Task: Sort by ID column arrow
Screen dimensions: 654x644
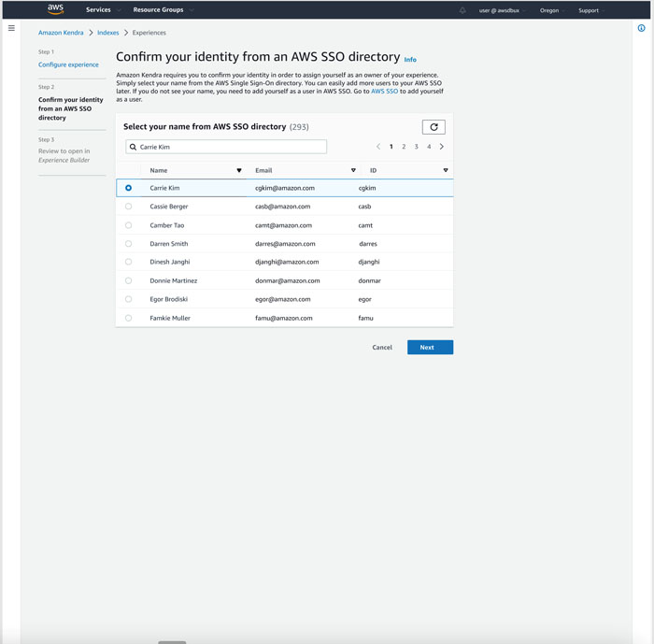Action: pyautogui.click(x=446, y=170)
